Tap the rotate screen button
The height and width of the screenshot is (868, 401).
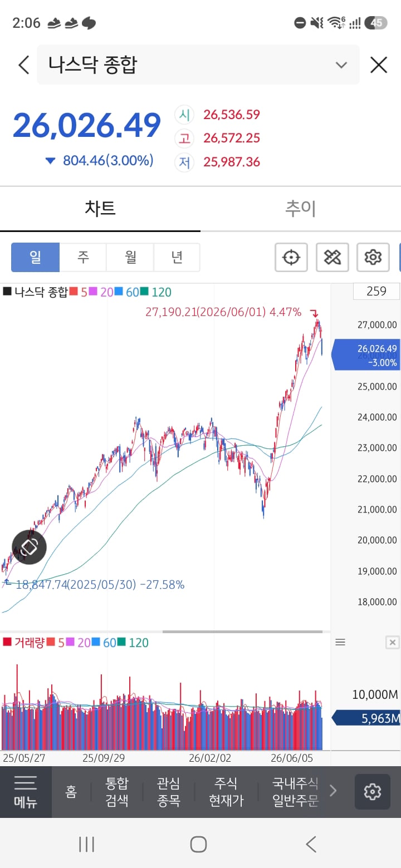30,547
